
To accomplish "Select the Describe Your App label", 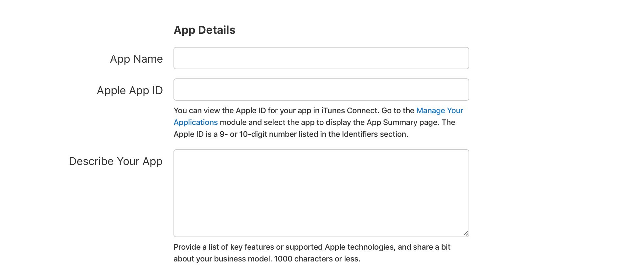I will pos(116,161).
